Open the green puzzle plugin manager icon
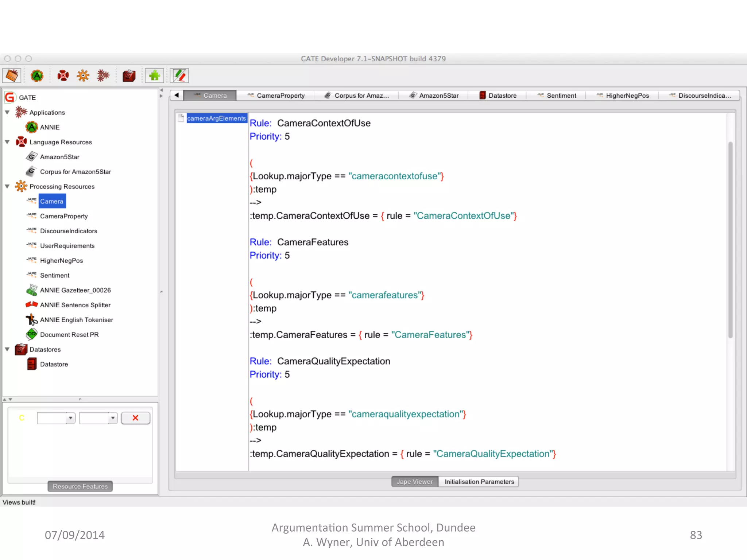The height and width of the screenshot is (560, 747). (x=154, y=75)
